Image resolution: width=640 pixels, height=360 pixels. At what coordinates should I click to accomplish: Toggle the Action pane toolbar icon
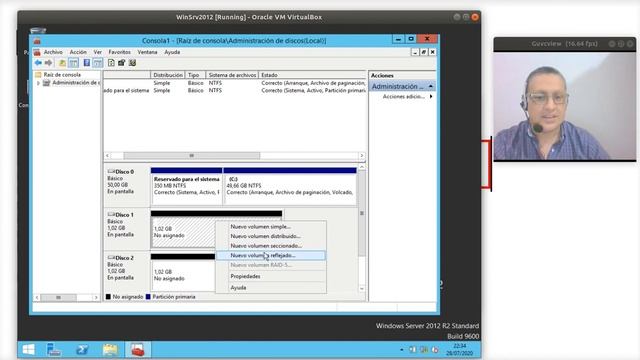pyautogui.click(x=98, y=63)
